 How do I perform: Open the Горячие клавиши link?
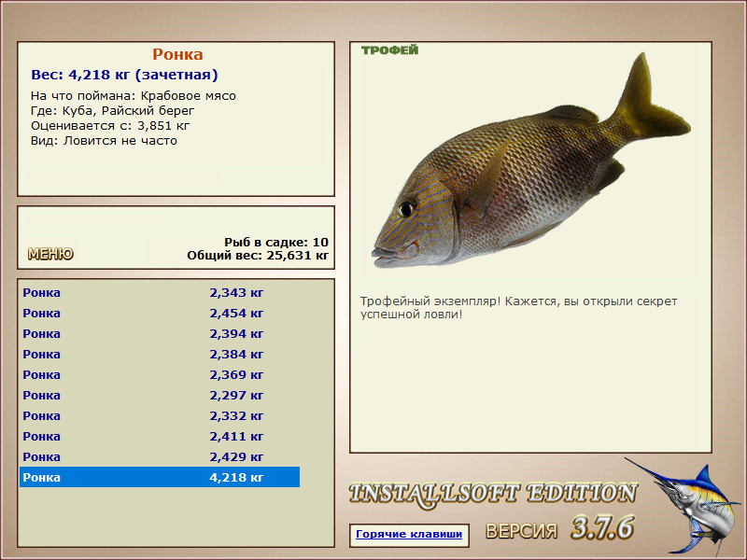[x=409, y=534]
